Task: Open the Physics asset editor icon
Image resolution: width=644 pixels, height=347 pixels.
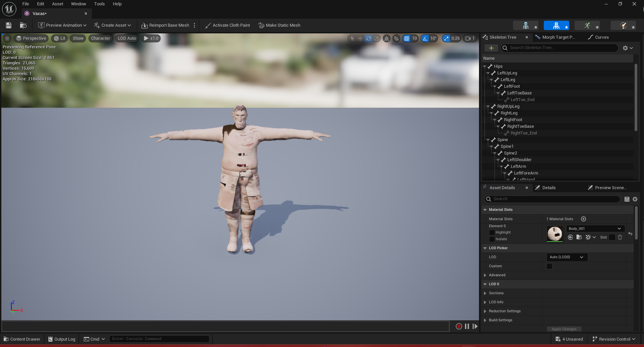Action: coord(623,25)
